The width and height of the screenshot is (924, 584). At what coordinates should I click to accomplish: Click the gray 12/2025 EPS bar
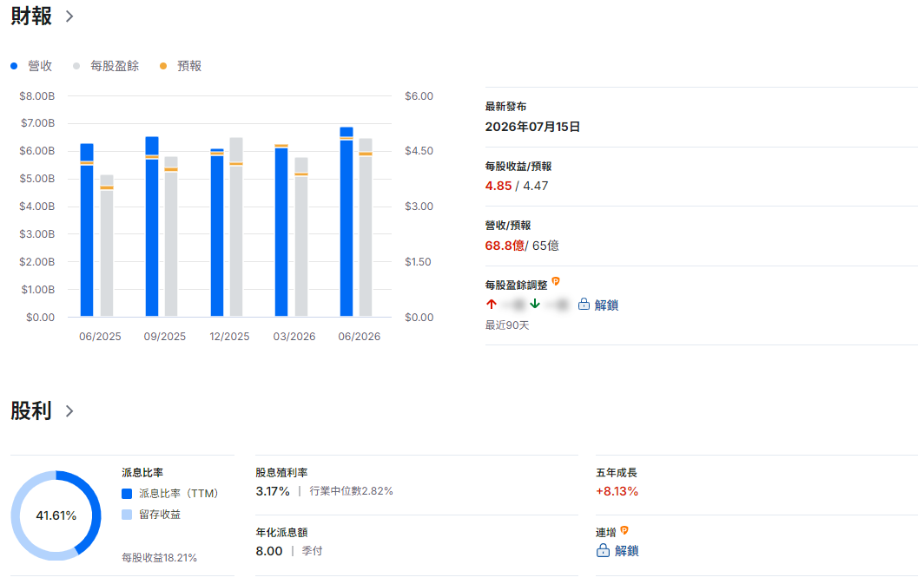236,227
